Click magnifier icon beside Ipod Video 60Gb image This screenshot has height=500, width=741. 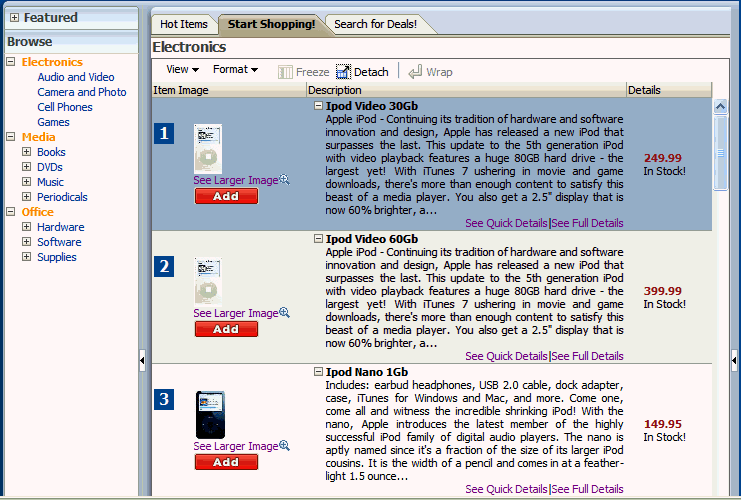(x=284, y=312)
